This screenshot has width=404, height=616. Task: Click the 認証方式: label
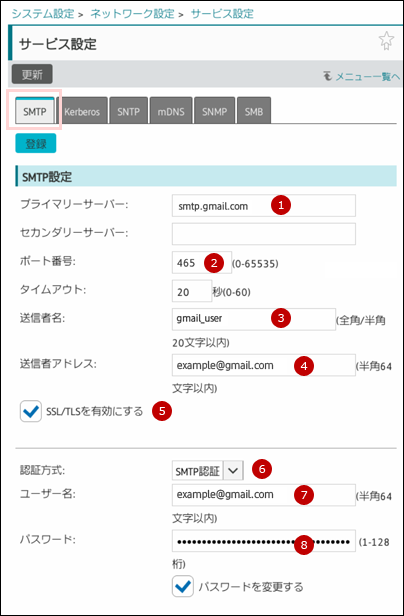[x=43, y=469]
